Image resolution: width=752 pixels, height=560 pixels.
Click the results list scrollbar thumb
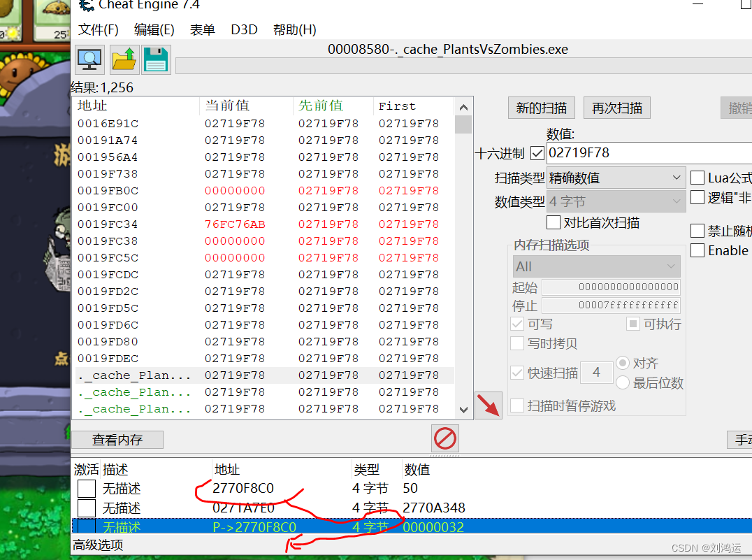click(463, 124)
